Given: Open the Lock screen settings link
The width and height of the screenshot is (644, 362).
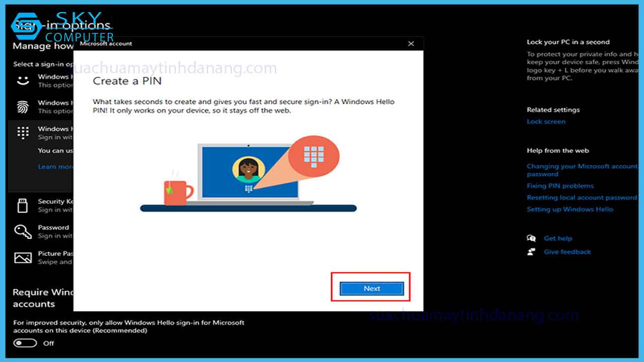Looking at the screenshot, I should tap(546, 121).
